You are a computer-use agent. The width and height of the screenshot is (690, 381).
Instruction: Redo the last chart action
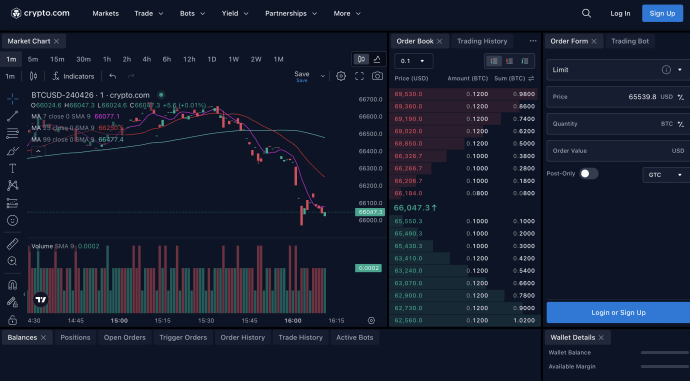[x=131, y=76]
